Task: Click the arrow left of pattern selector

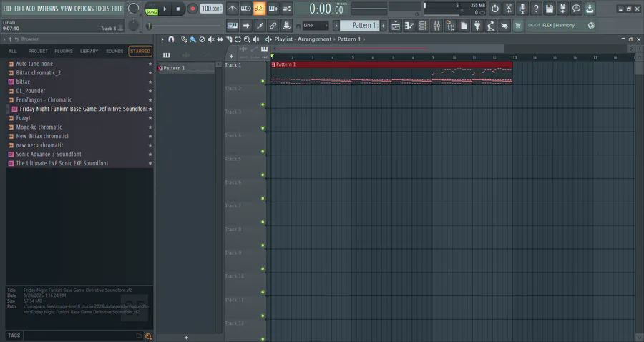Action: click(336, 26)
